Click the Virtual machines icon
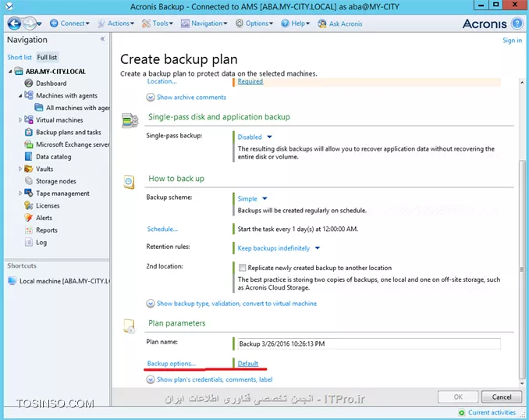529x420 pixels. [29, 119]
